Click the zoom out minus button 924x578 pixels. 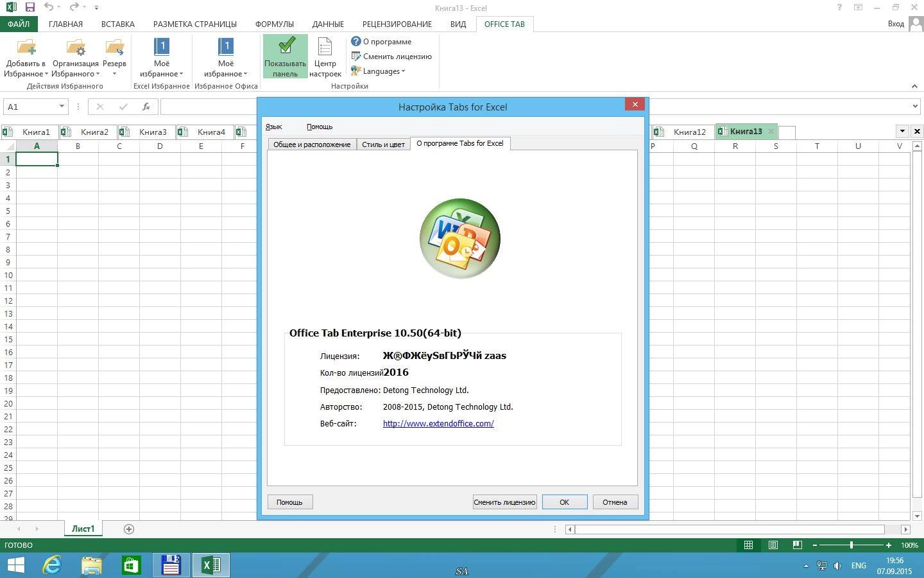[x=815, y=545]
